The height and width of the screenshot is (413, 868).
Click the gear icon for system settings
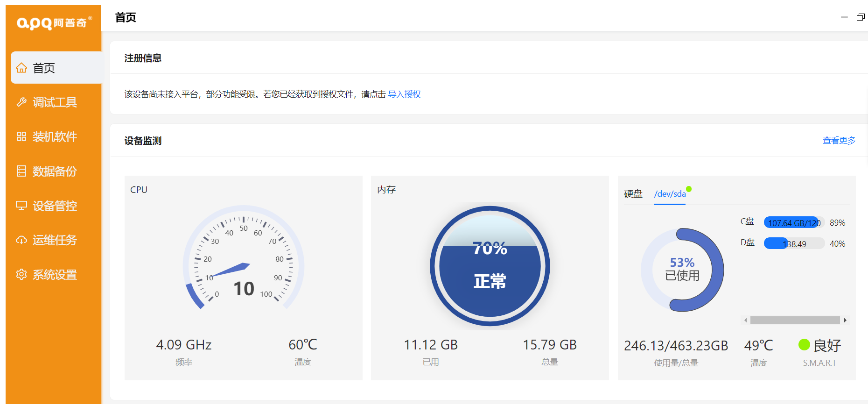click(x=21, y=275)
